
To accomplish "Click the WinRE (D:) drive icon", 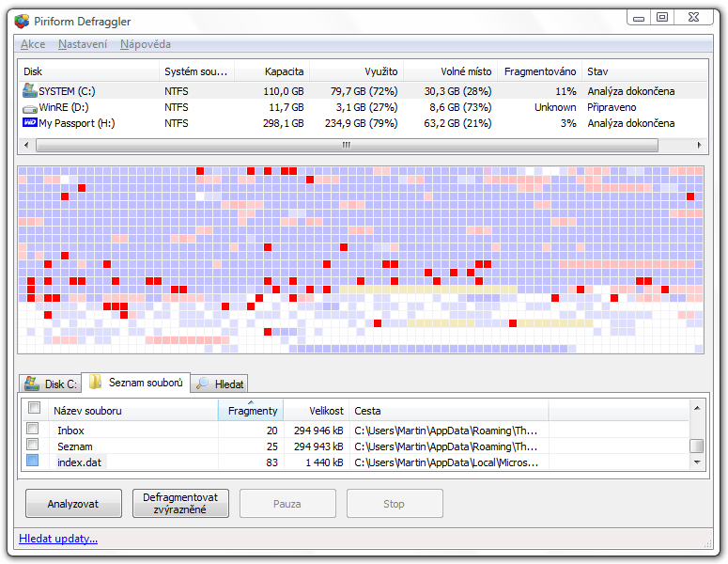I will pyautogui.click(x=30, y=109).
